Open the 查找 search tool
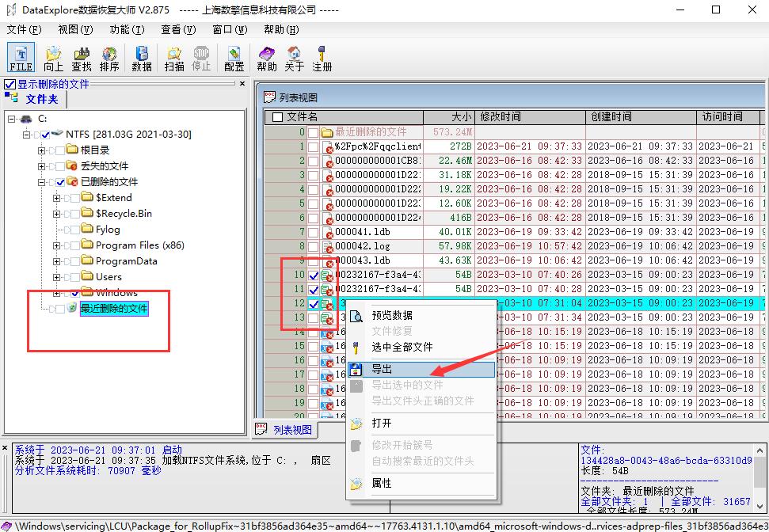The height and width of the screenshot is (532, 769). (80, 57)
